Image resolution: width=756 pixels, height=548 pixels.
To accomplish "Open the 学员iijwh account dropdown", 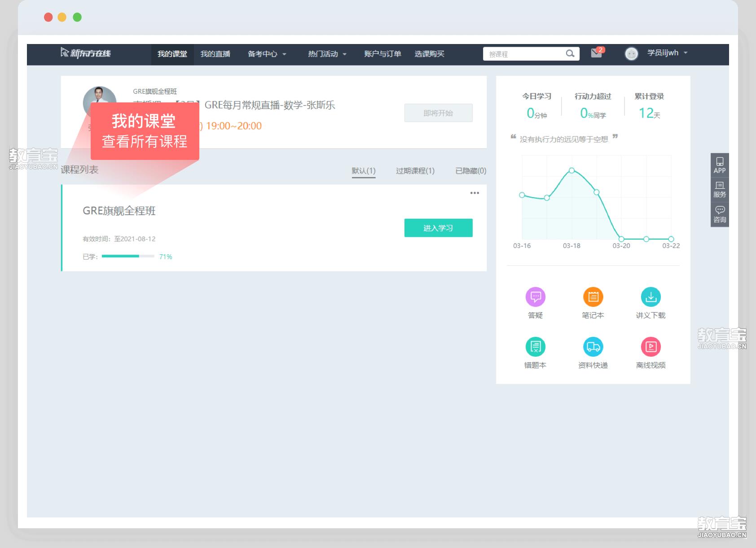I will (667, 53).
